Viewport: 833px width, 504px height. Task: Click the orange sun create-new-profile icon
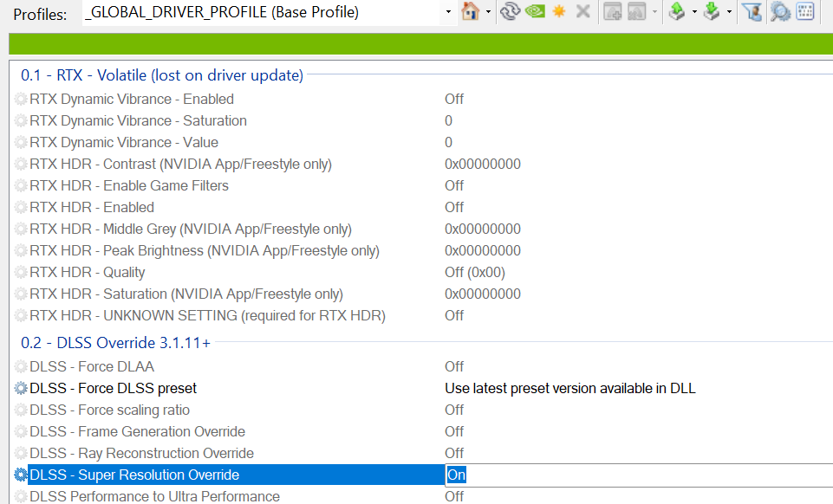click(x=559, y=11)
